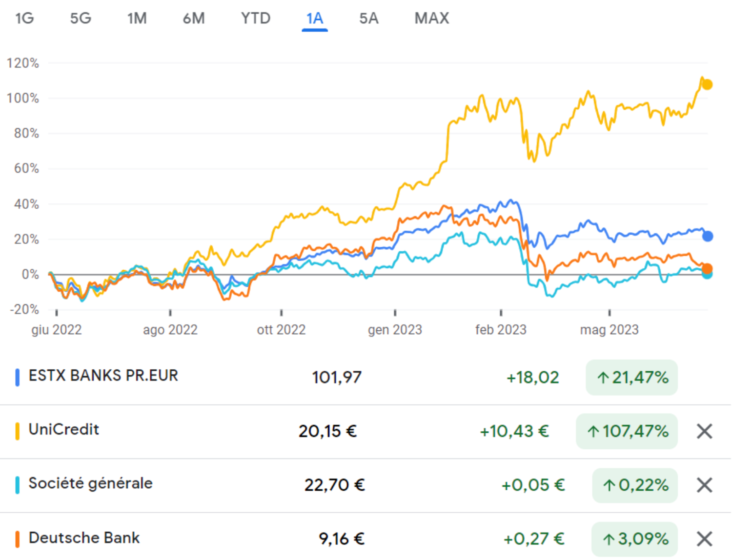Open the ESTX BANKS PR.EUR row
732x560 pixels.
366,378
